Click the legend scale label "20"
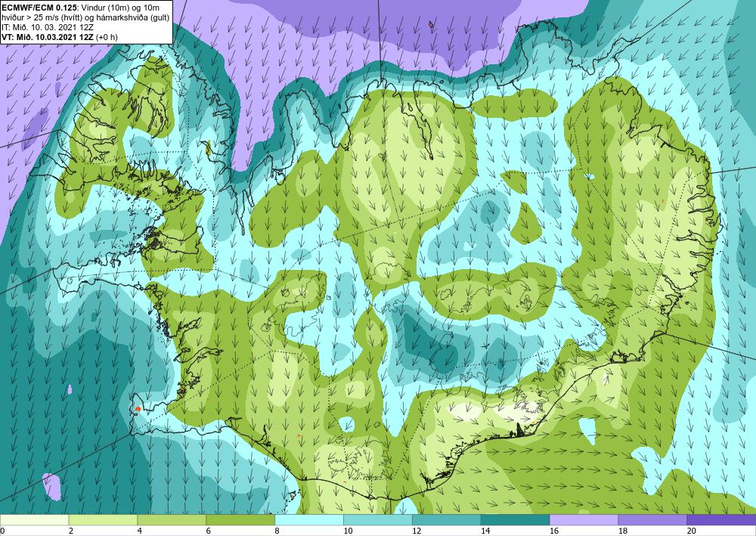The height and width of the screenshot is (536, 756). point(692,531)
